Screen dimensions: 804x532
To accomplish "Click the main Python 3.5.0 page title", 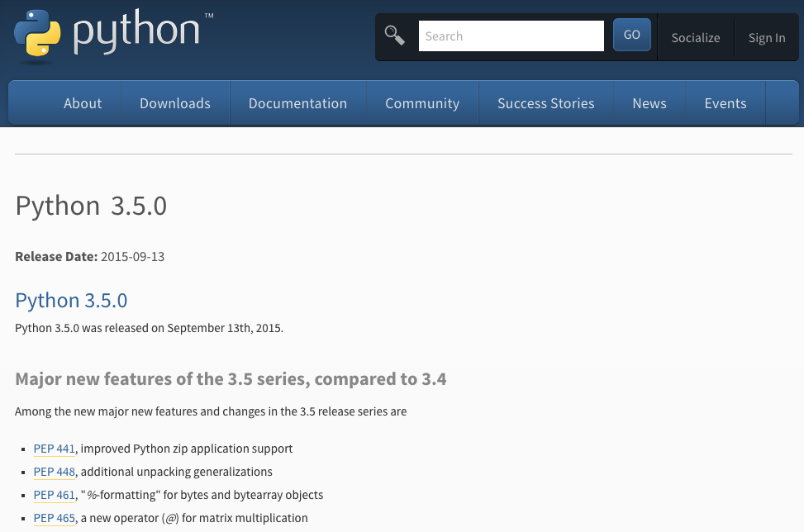I will click(x=91, y=206).
